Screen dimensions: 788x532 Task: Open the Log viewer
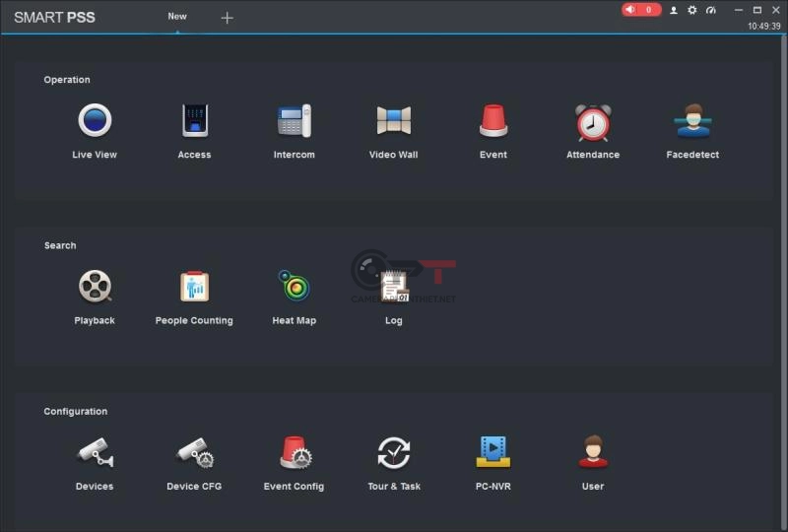[x=394, y=287]
